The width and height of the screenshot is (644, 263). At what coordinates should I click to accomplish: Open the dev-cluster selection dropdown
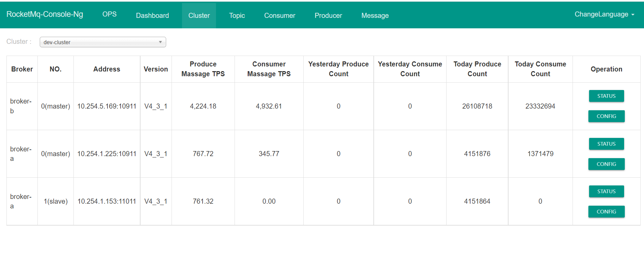tap(103, 42)
